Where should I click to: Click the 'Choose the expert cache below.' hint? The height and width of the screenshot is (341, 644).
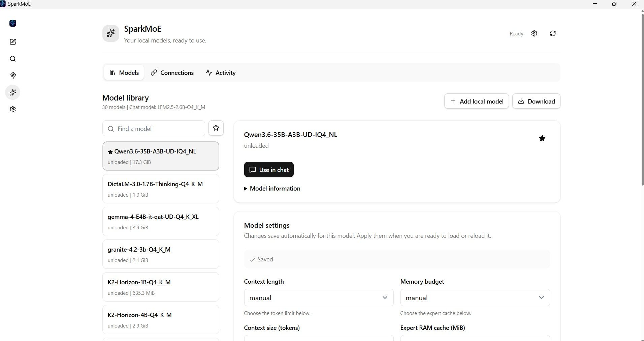coord(436,313)
